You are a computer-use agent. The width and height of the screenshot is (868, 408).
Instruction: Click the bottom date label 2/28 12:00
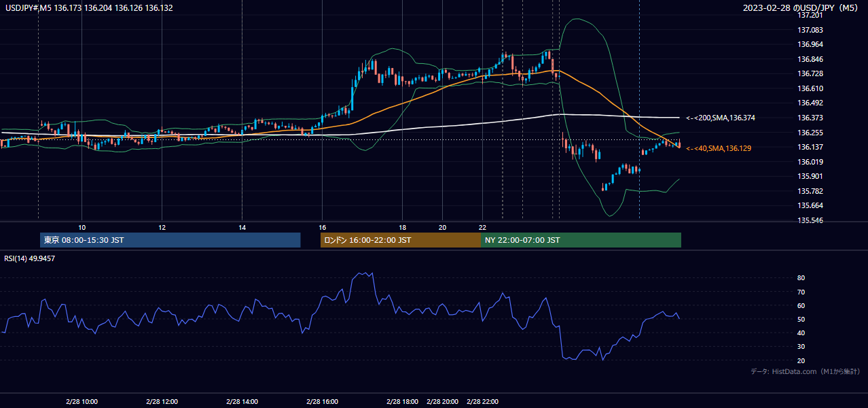(x=162, y=402)
